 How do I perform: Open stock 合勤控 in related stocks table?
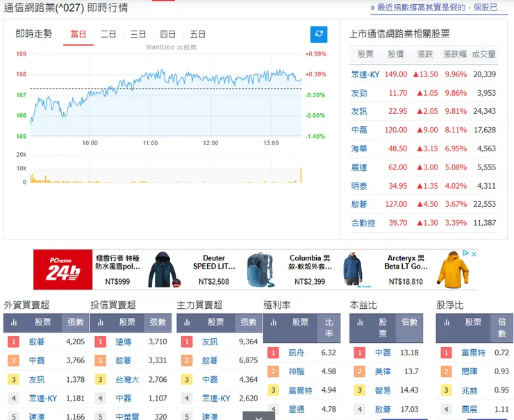click(363, 223)
